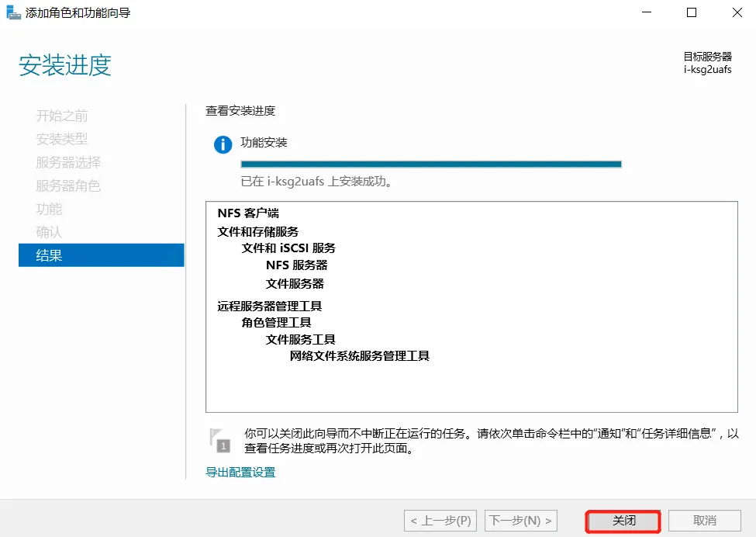Click the blue info icon beside 功能安装
Viewport: 756px width, 537px height.
click(223, 144)
